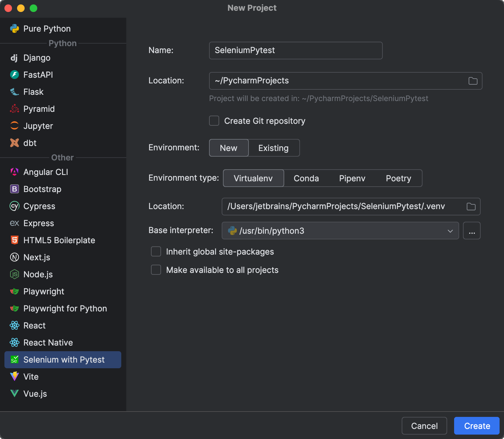504x439 pixels.
Task: Enable Create Git repository checkbox
Action: (x=214, y=121)
